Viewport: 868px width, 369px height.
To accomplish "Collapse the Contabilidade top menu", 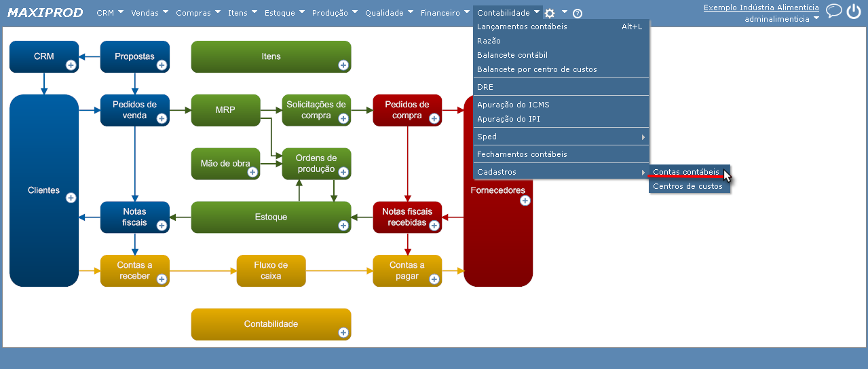I will point(508,13).
